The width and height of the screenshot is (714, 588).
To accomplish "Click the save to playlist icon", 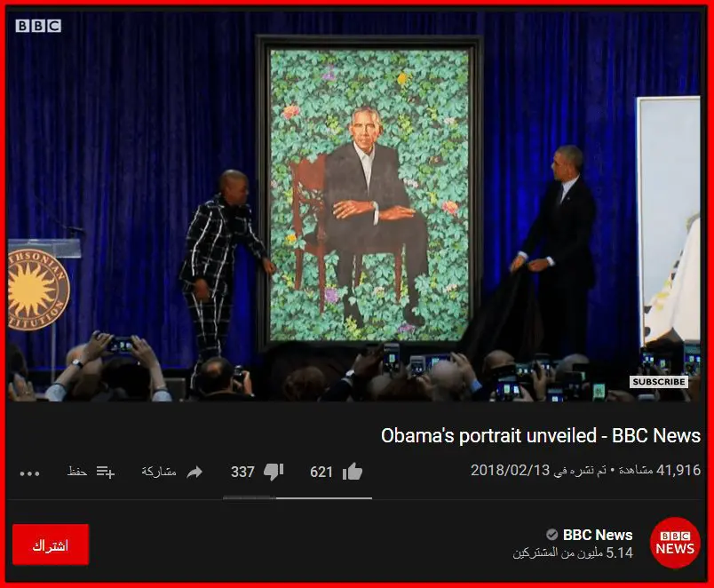I will click(x=105, y=473).
